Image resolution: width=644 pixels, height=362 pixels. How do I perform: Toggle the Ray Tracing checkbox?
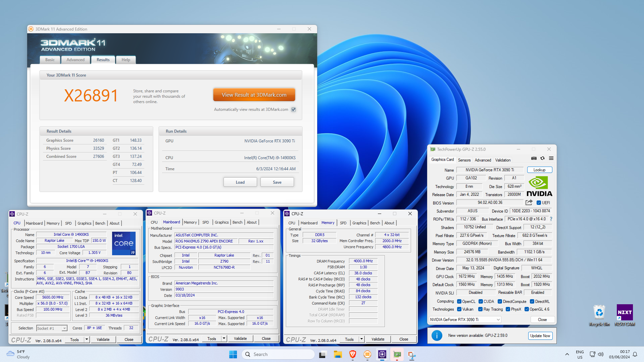(x=481, y=309)
